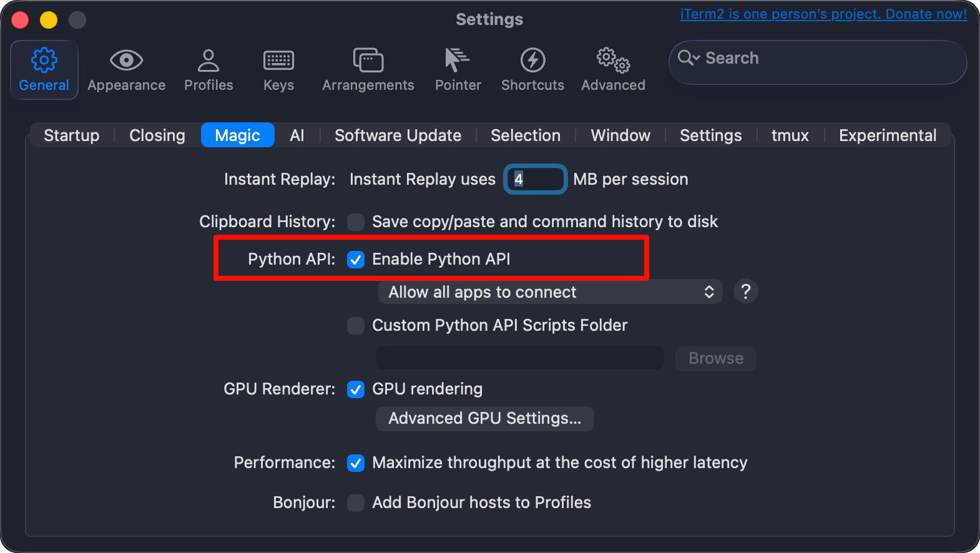
Task: Click the Donate now link
Action: 823,14
